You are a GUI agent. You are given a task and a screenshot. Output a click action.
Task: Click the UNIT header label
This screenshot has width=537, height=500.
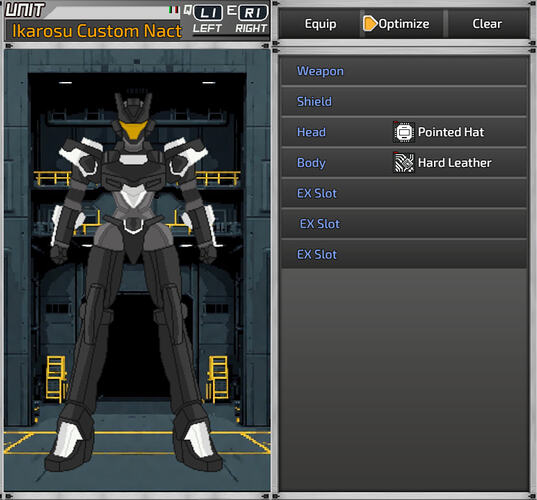pyautogui.click(x=25, y=10)
